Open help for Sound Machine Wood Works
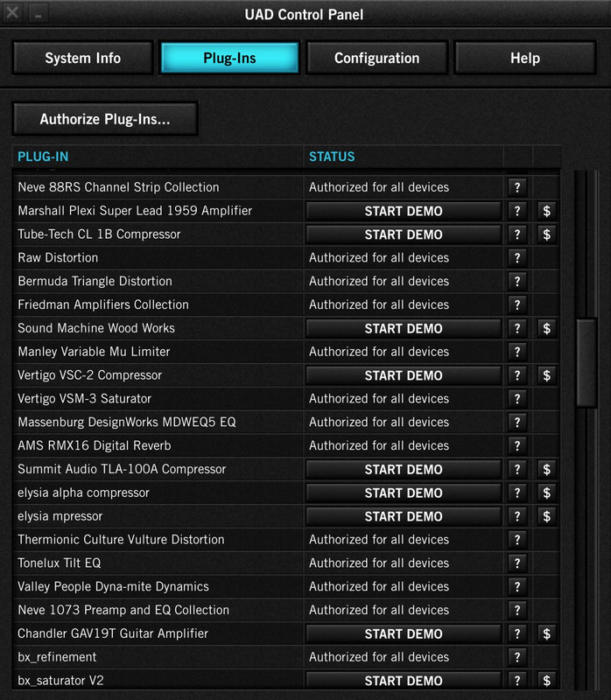 pyautogui.click(x=517, y=328)
